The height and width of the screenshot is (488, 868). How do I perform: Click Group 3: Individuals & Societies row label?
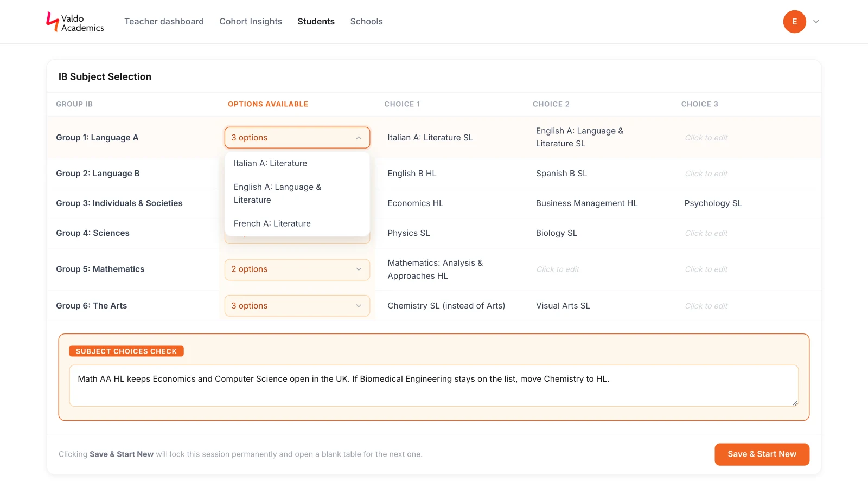click(x=119, y=203)
